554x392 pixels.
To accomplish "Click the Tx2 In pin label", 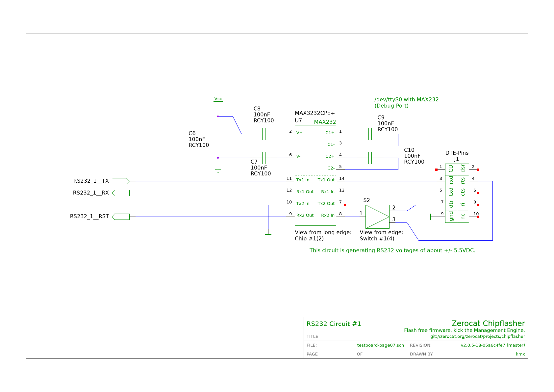I will pyautogui.click(x=303, y=204).
